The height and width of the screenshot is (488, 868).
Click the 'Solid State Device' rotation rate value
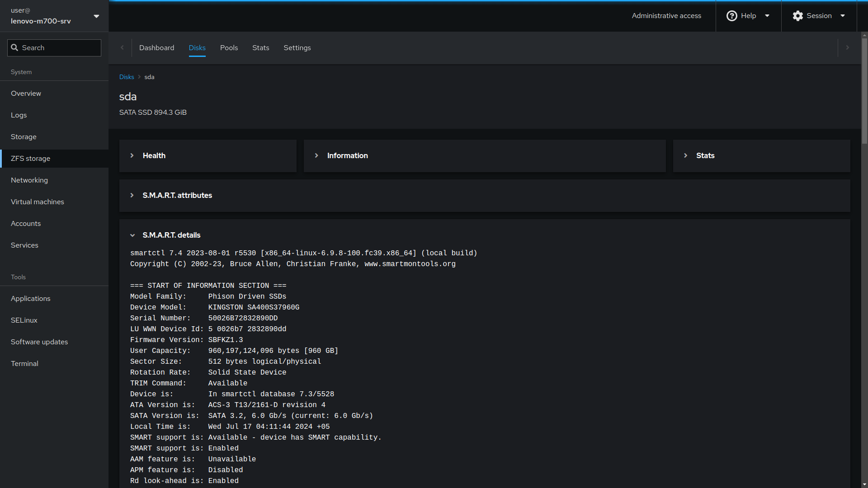point(247,372)
